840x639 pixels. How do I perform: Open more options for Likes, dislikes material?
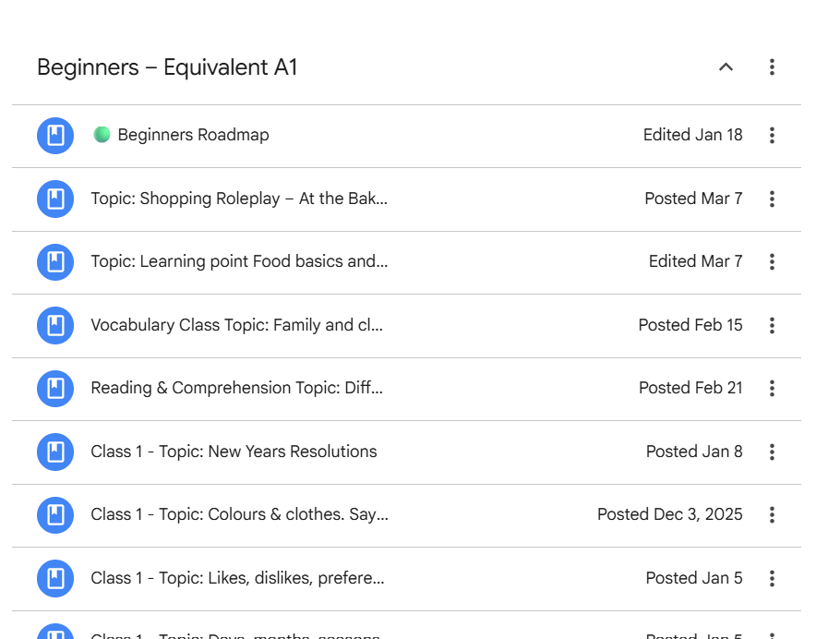pos(772,578)
